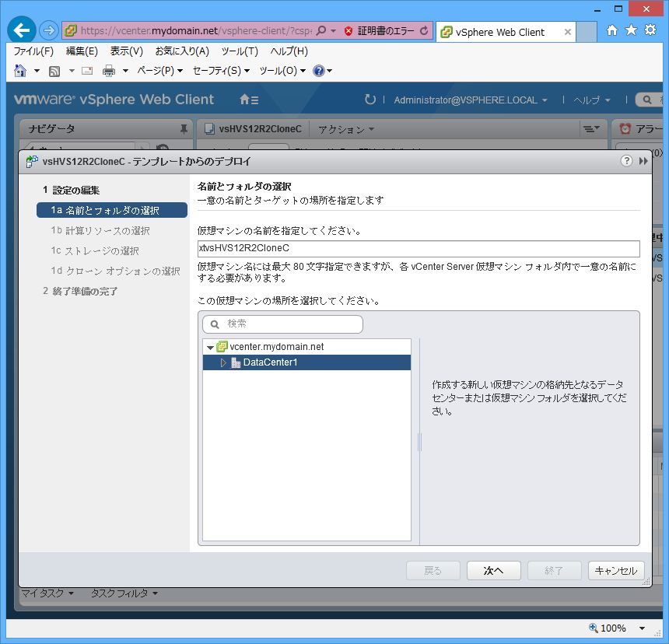Pin the Navigator panel with pushpin icon

click(184, 129)
